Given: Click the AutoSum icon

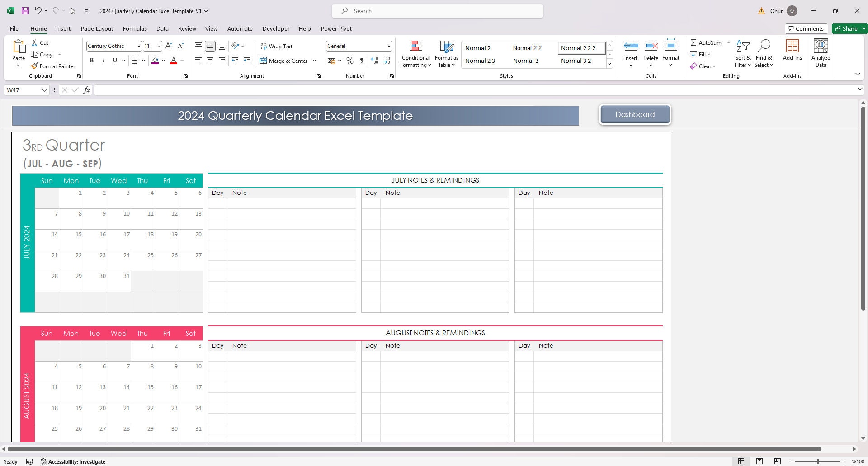Looking at the screenshot, I should (694, 42).
